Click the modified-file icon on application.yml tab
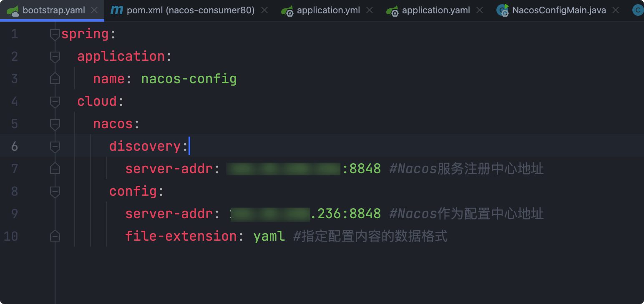The image size is (644, 304). coord(287,10)
